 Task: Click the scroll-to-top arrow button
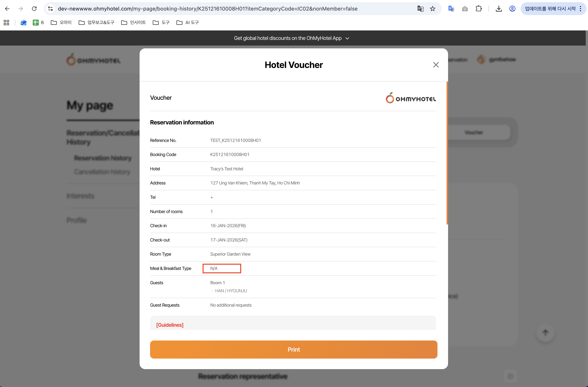[545, 333]
